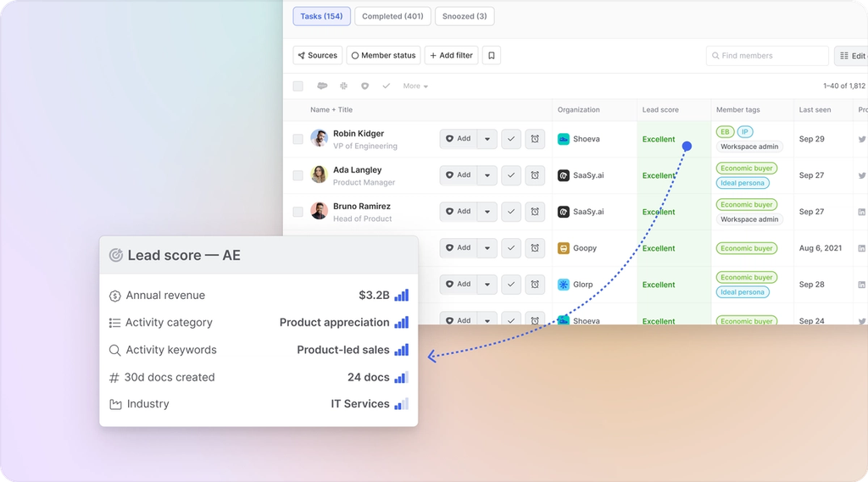This screenshot has width=868, height=482.
Task: Snooze the Goopy row with the alarm icon
Action: (x=535, y=248)
